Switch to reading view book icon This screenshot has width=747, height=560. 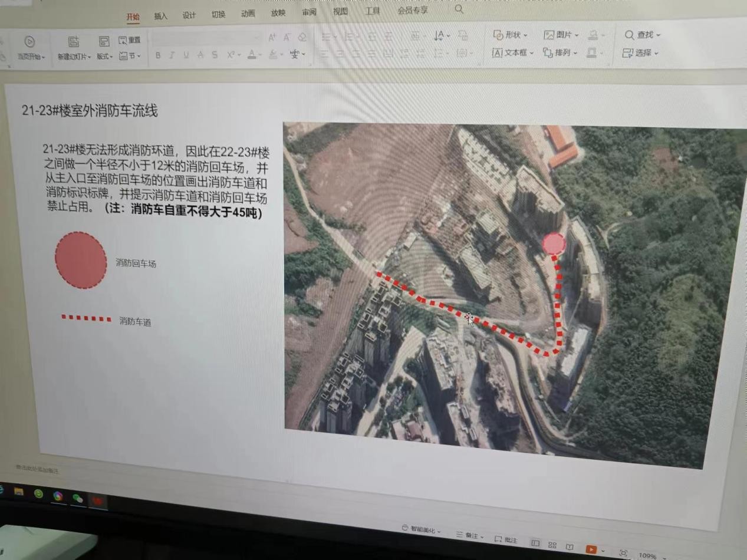coord(570,547)
